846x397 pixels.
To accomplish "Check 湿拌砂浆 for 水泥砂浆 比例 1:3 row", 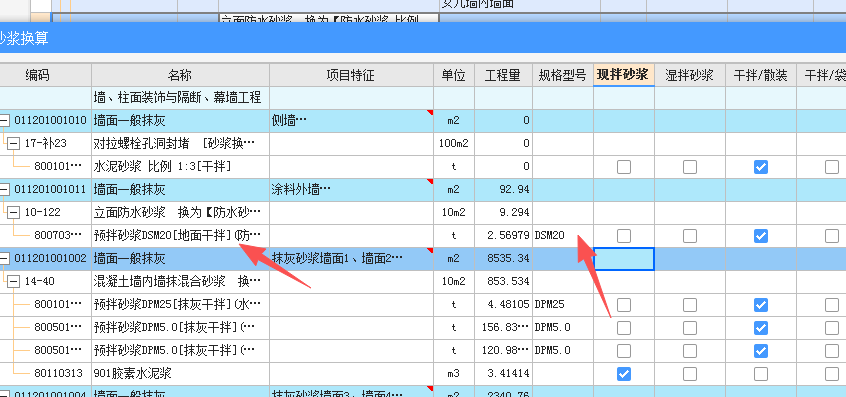I will [x=690, y=167].
